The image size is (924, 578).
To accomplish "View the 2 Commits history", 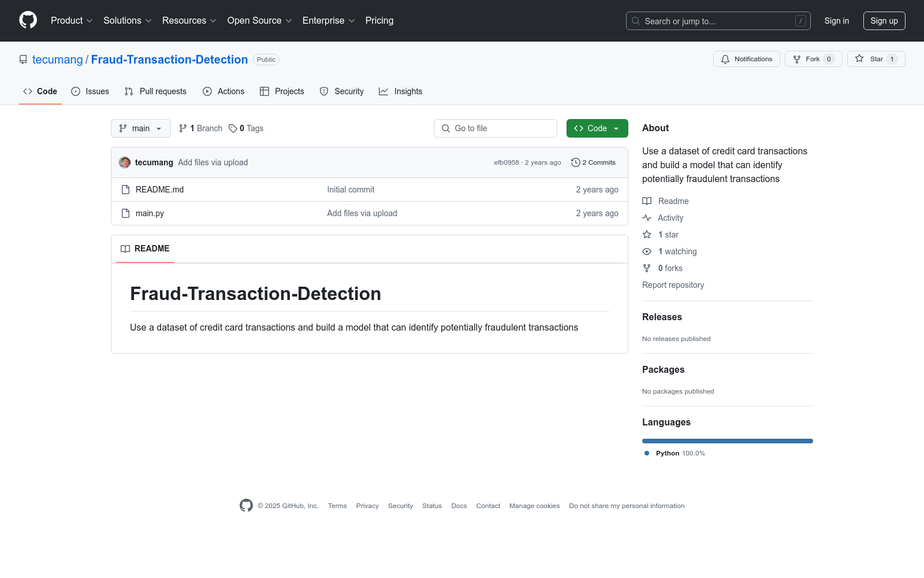I will [x=593, y=162].
